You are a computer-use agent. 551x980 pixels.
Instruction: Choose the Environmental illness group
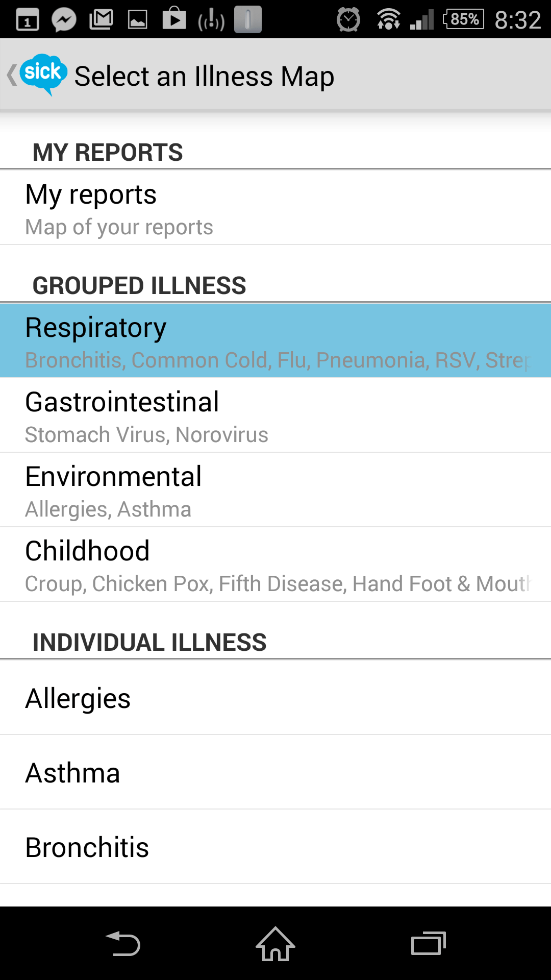[x=275, y=490]
